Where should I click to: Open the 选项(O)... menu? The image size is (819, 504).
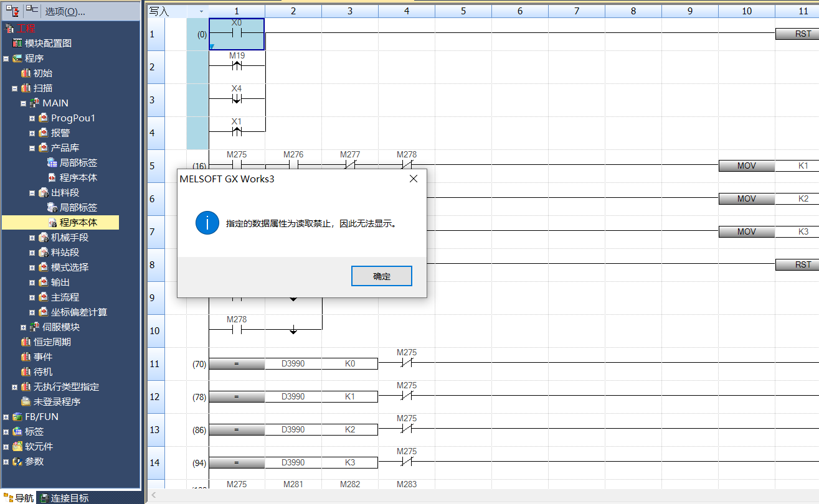(x=65, y=11)
